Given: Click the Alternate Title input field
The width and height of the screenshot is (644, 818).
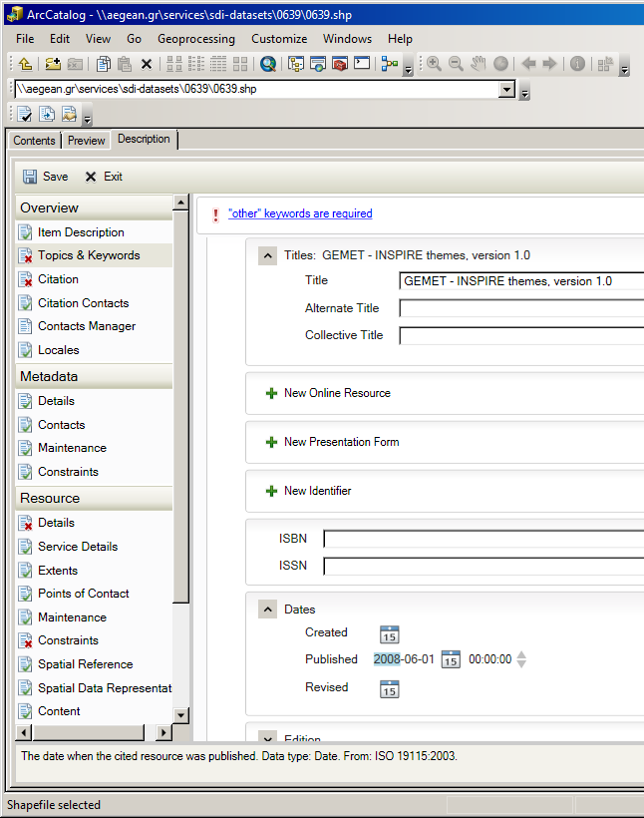Looking at the screenshot, I should click(x=521, y=308).
